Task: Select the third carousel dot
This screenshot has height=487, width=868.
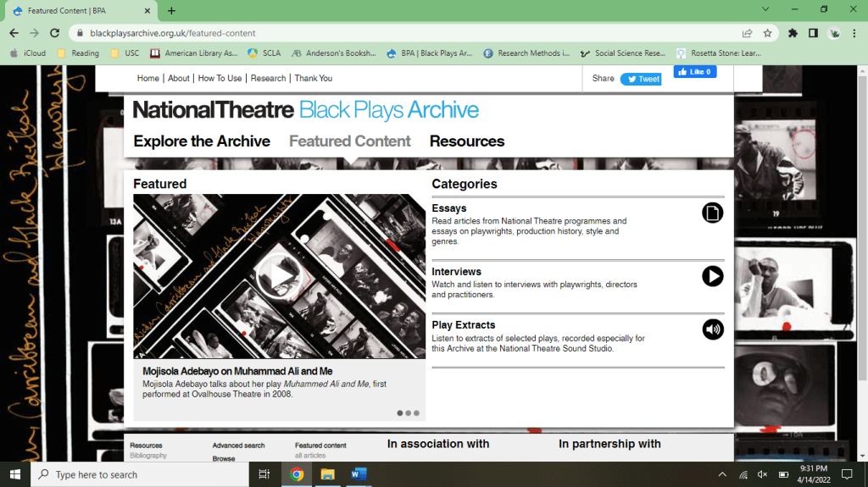Action: point(416,413)
